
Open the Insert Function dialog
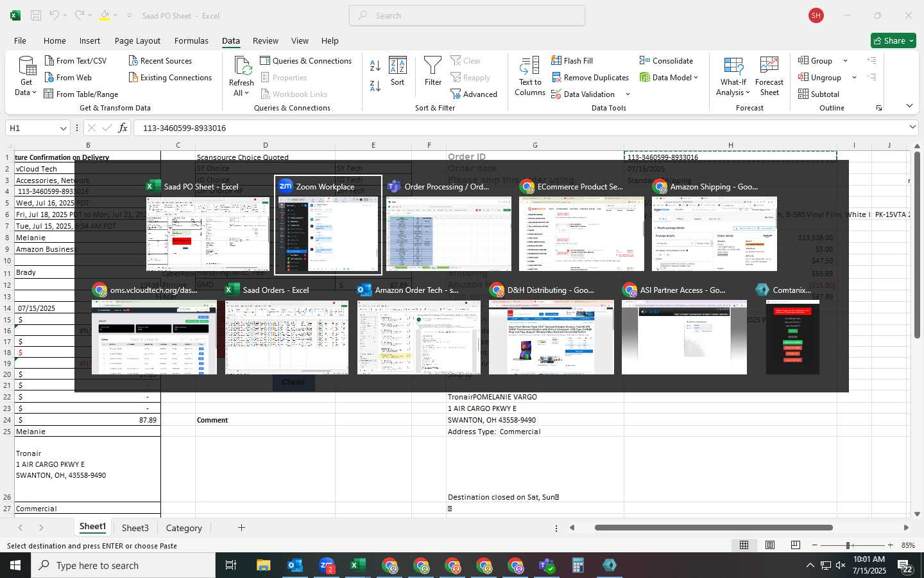[x=123, y=128]
